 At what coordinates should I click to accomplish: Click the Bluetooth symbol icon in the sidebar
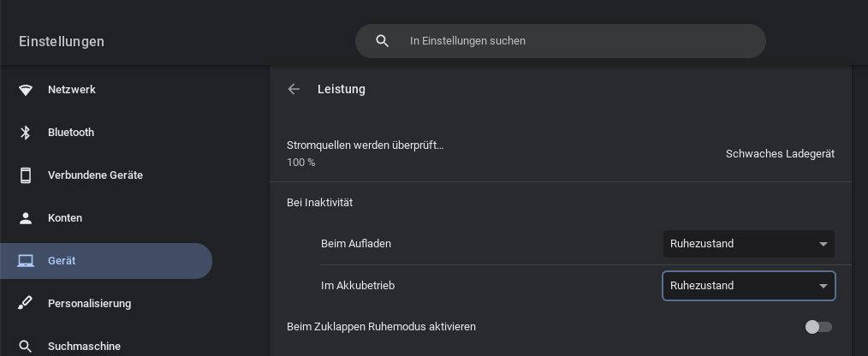(x=26, y=133)
